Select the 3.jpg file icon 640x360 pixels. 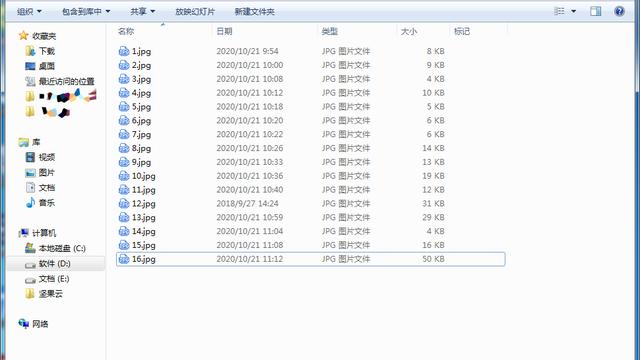coord(124,79)
